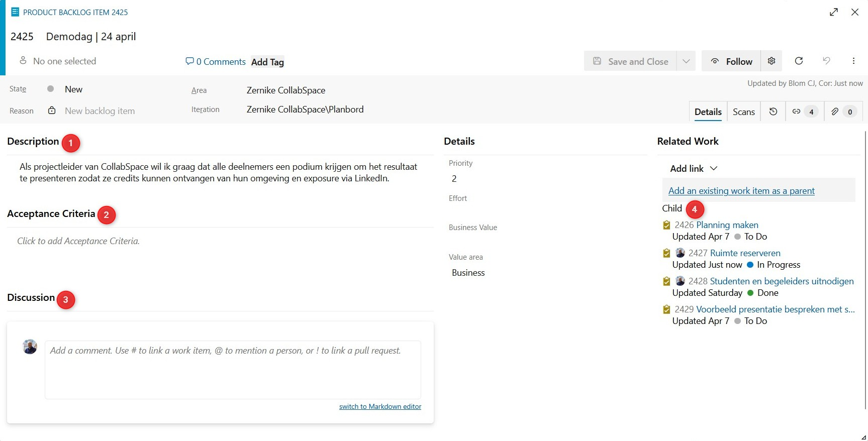868x441 pixels.
Task: Click the task icon for 2426 Planning maken
Action: point(666,225)
